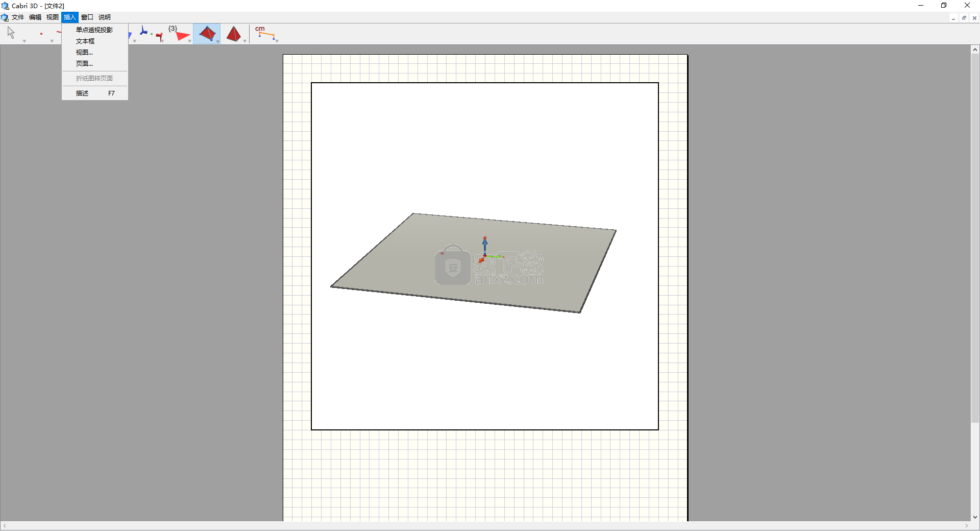Screen dimensions: 980x531
Task: Click the Cabri 3D document icon in menu bar
Action: (x=5, y=17)
